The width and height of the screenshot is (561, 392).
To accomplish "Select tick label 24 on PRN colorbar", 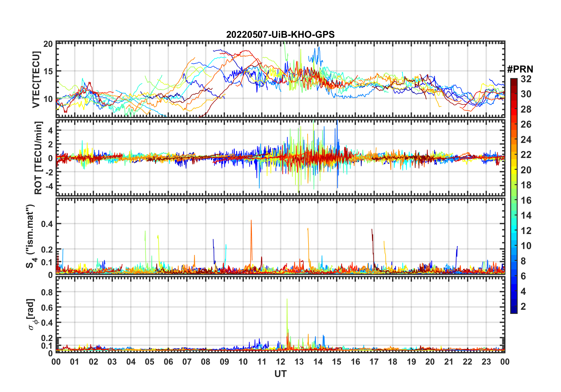I will (x=526, y=140).
